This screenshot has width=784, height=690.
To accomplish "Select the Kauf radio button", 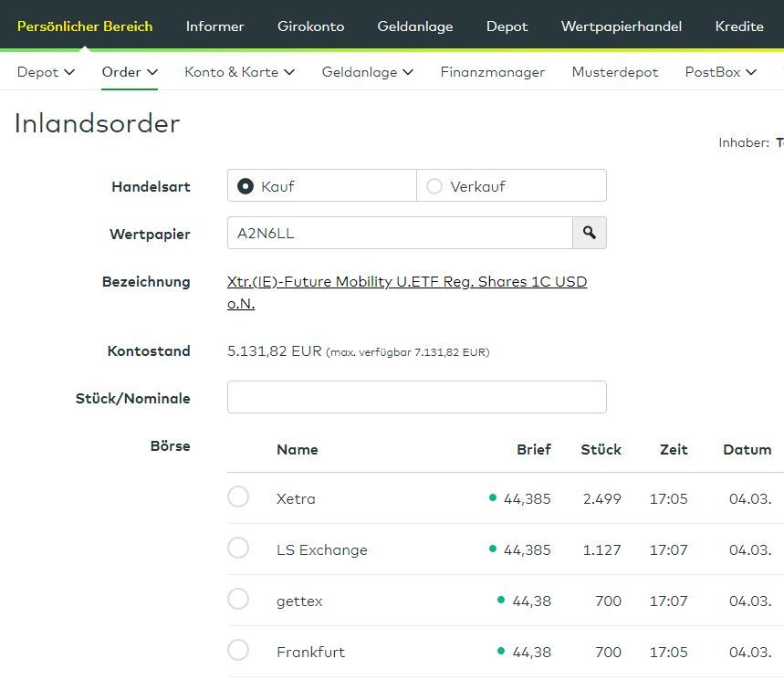I will 246,186.
